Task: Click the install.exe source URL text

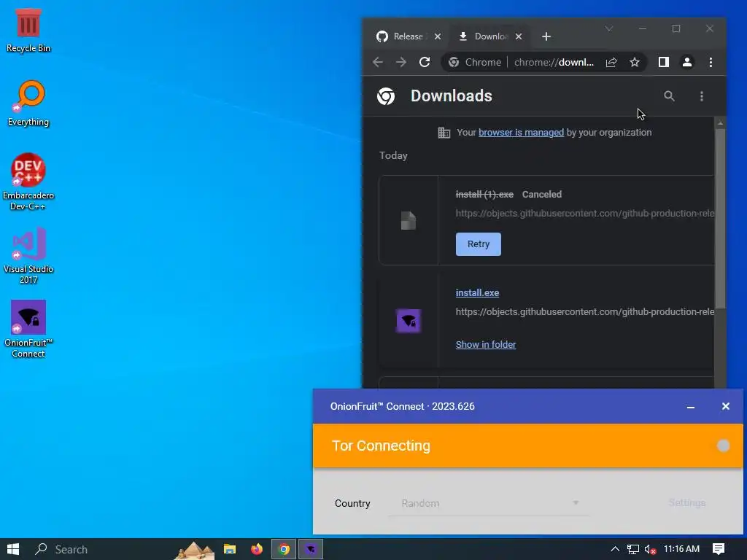Action: (584, 312)
